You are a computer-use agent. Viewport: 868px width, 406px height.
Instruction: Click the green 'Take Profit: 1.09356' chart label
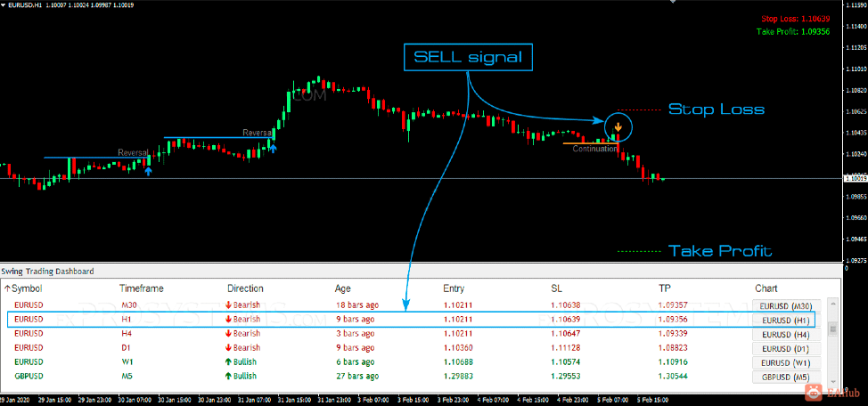point(793,32)
